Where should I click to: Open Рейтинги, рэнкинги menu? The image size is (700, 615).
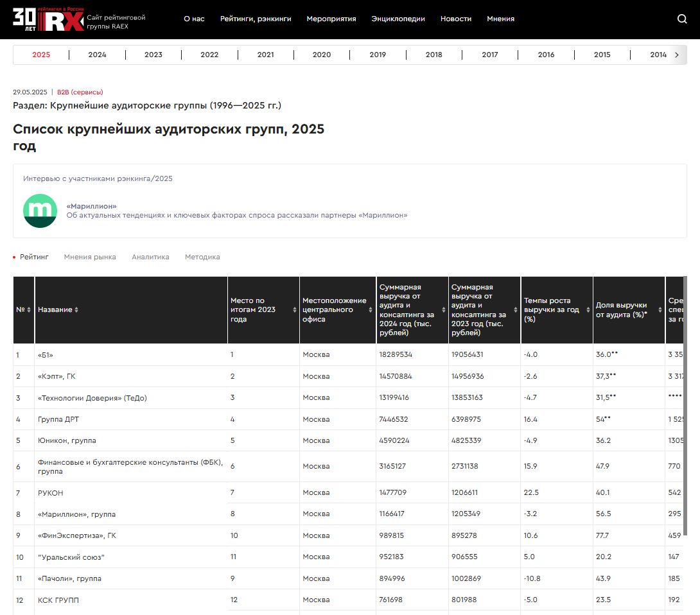click(x=256, y=19)
